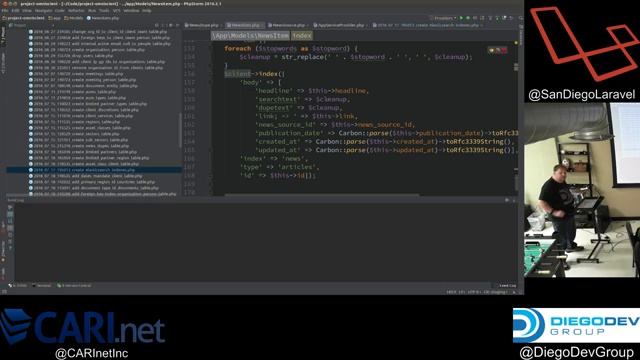Select create_sectors_table.php migration file
640x360 pixels.
point(74,134)
